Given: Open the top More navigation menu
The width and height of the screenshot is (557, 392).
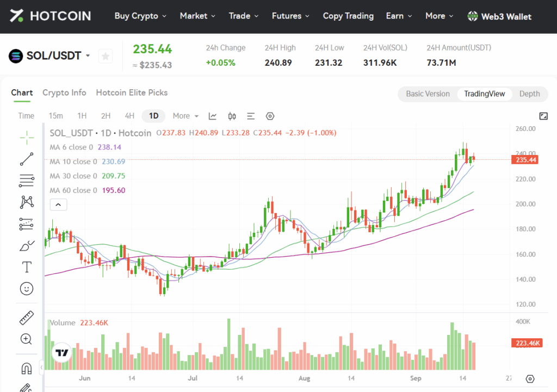Looking at the screenshot, I should (x=440, y=16).
